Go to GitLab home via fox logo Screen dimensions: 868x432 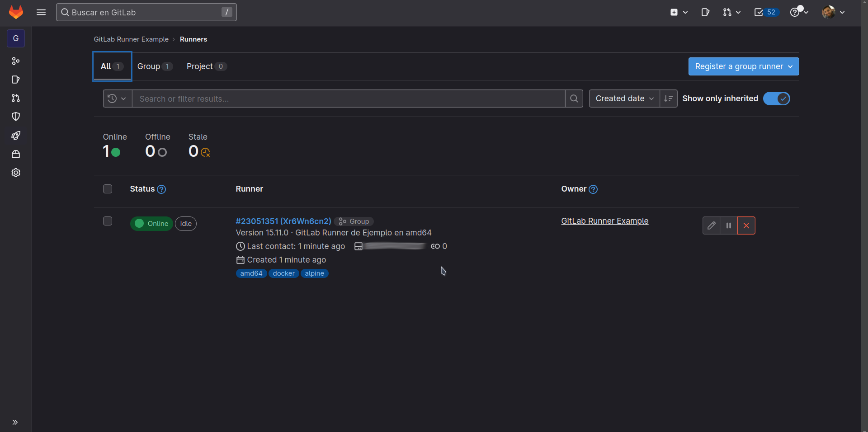tap(16, 12)
